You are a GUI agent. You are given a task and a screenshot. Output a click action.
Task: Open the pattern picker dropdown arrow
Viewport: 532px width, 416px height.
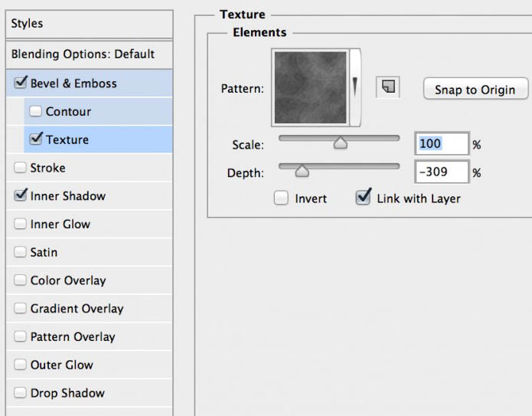click(x=355, y=87)
